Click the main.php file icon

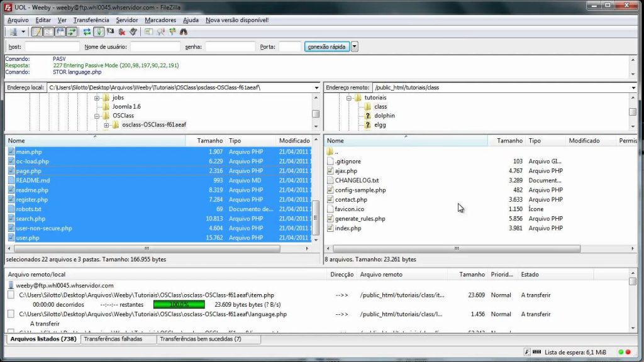tap(11, 151)
